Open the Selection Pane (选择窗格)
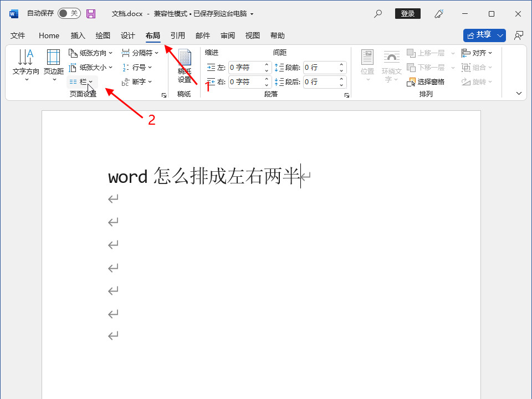This screenshot has width=532, height=399. pos(426,82)
